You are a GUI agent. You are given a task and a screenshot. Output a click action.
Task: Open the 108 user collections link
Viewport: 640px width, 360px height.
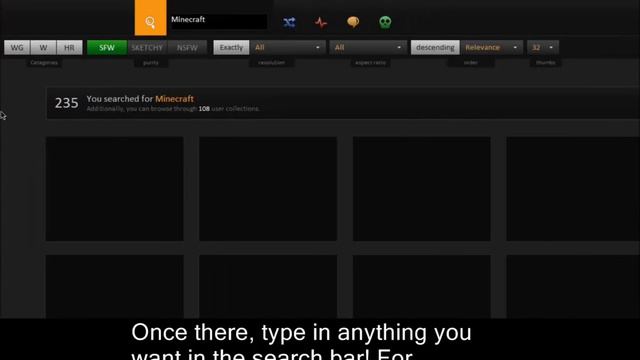click(204, 109)
